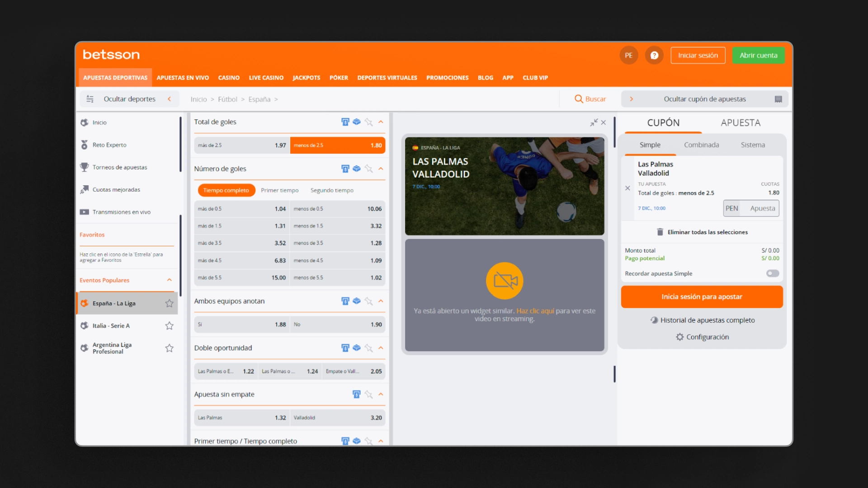868x488 pixels.
Task: Open the help question mark icon
Action: coord(654,55)
